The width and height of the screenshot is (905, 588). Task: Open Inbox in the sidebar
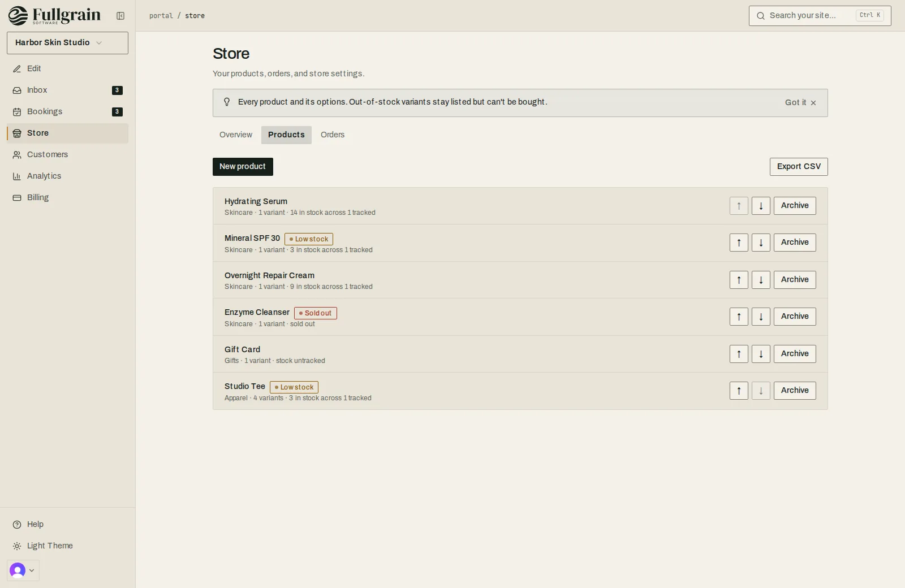pos(67,90)
